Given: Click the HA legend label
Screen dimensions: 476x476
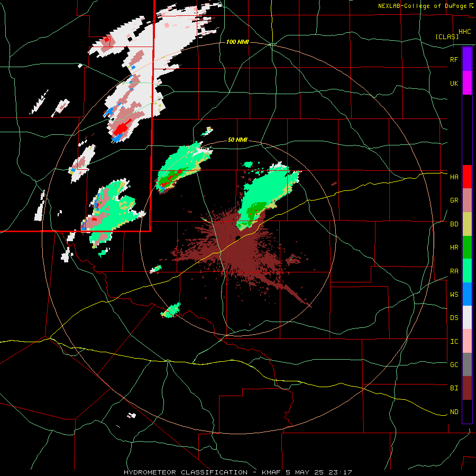Looking at the screenshot, I should (x=454, y=177).
